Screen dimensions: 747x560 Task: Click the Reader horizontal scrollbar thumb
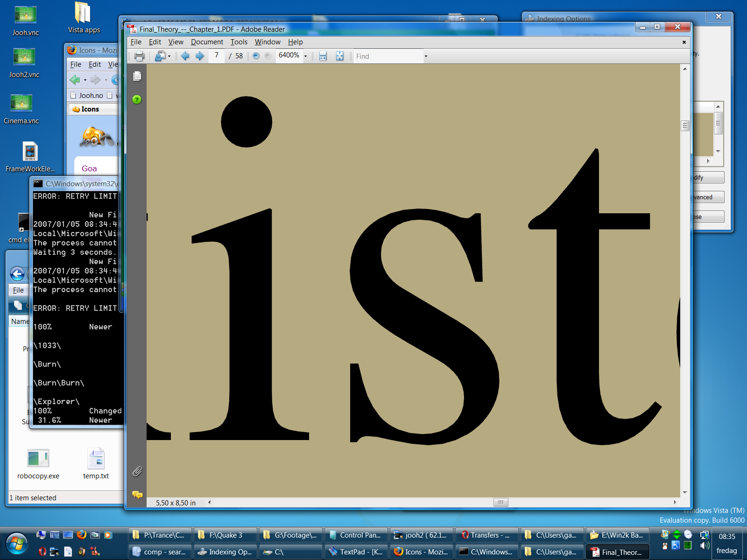(x=500, y=502)
